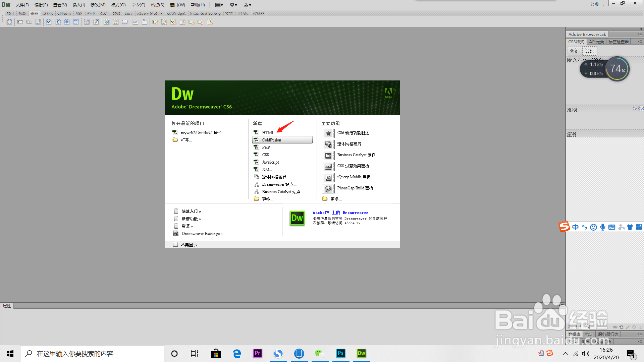The image size is (644, 362).
Task: Create new Dreamweaver 站点
Action: (x=279, y=184)
